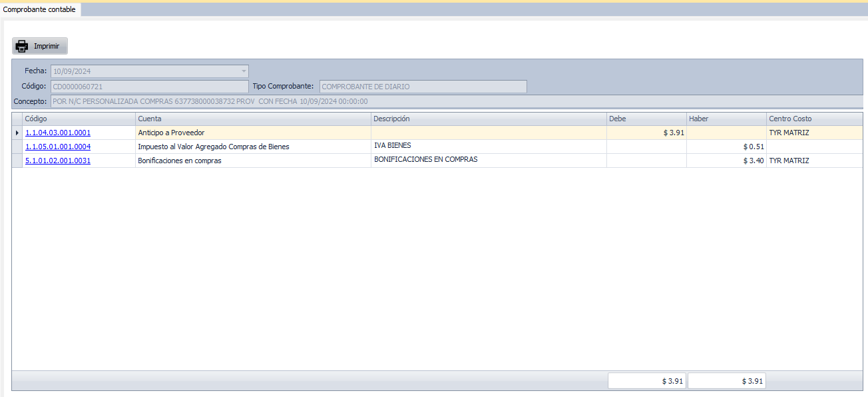Click the Código grid column header
Viewport: 868px width, 397px height.
(79, 119)
